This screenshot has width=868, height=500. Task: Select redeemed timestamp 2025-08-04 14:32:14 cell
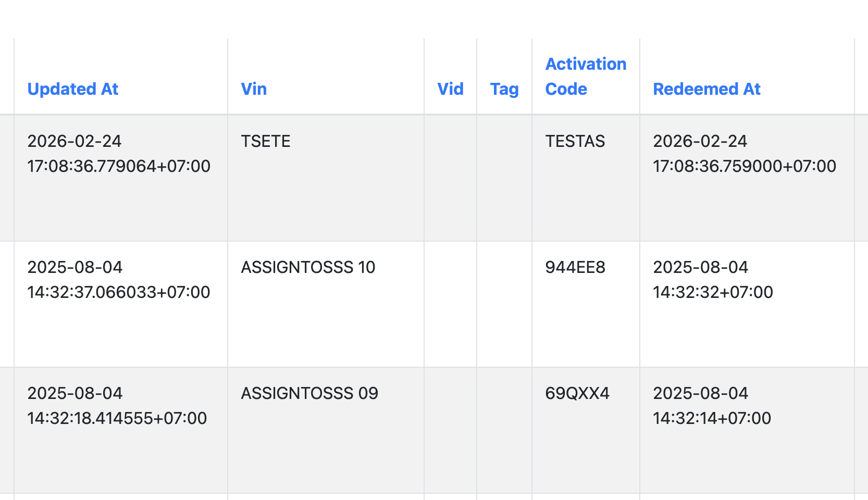(712, 406)
